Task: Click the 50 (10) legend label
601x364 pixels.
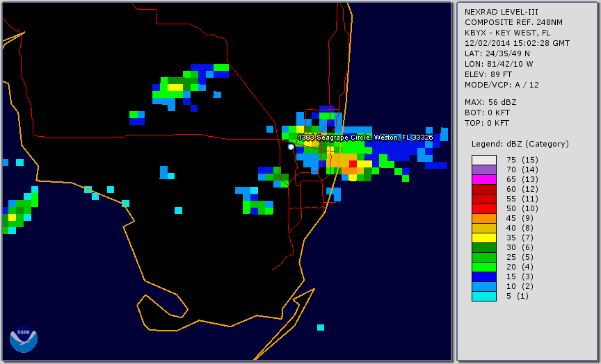Action: click(x=522, y=208)
